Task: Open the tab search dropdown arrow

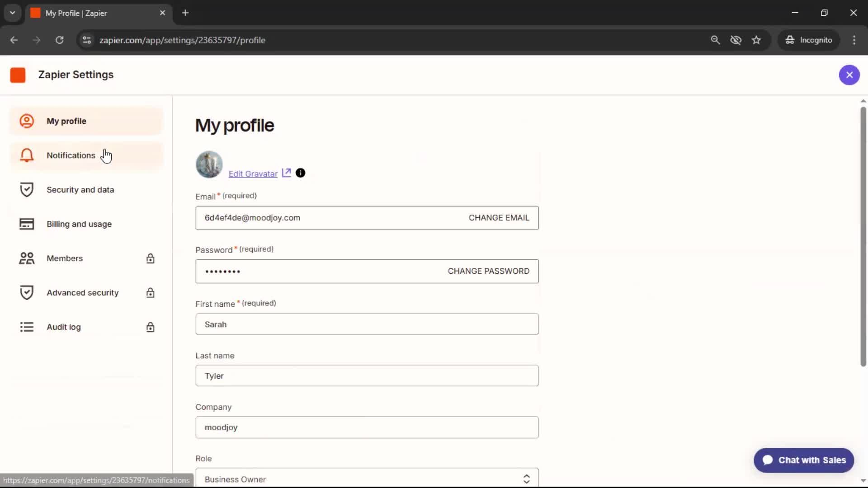Action: click(13, 13)
